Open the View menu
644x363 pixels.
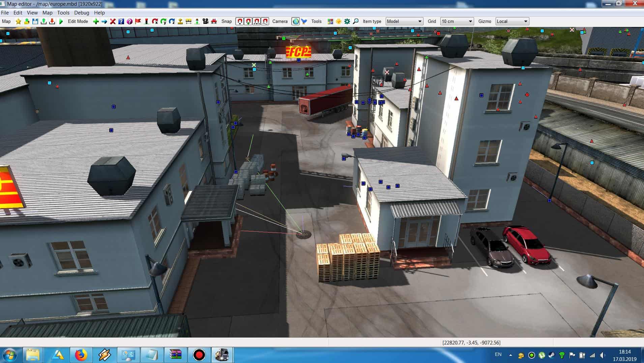(32, 13)
